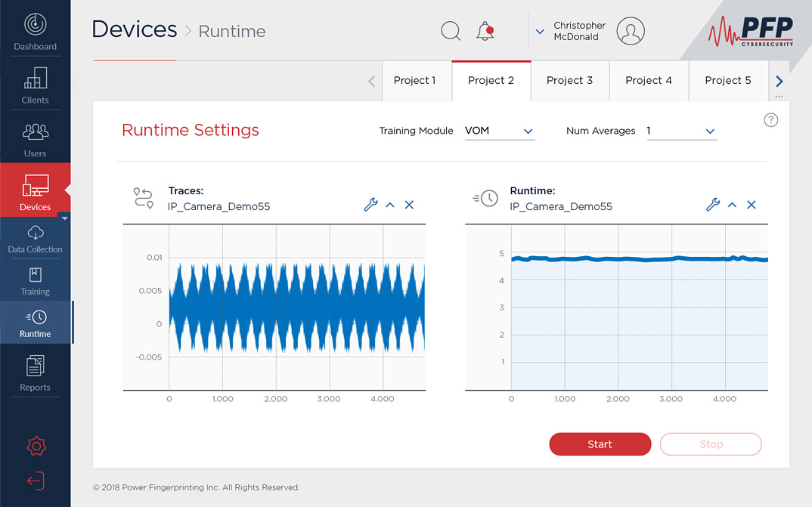Switch to the Project 5 tab
This screenshot has width=812, height=507.
click(727, 80)
